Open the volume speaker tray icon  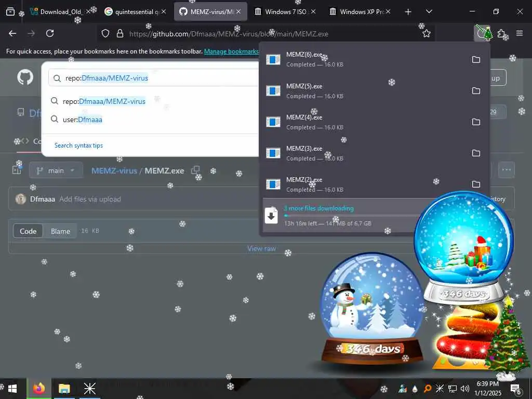(465, 389)
